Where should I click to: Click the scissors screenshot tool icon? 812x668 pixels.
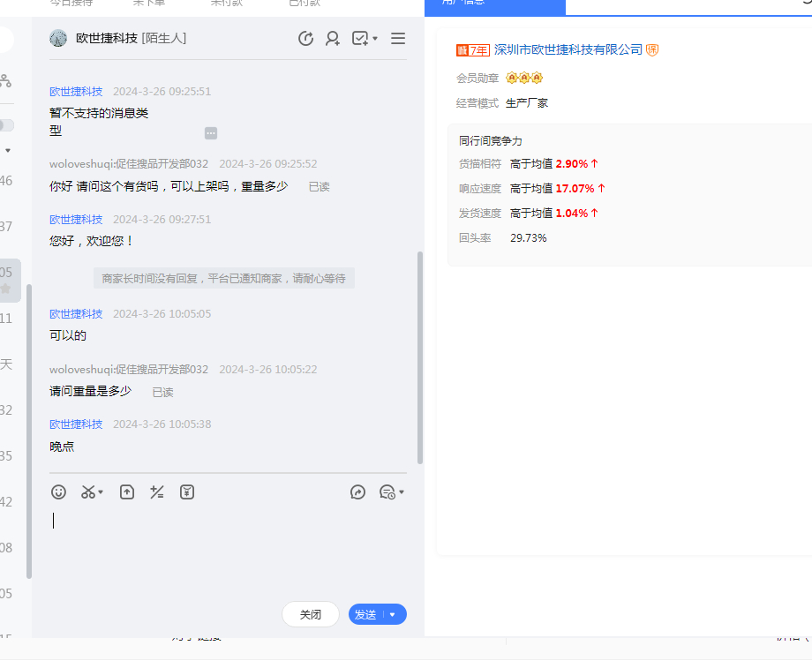tap(87, 492)
